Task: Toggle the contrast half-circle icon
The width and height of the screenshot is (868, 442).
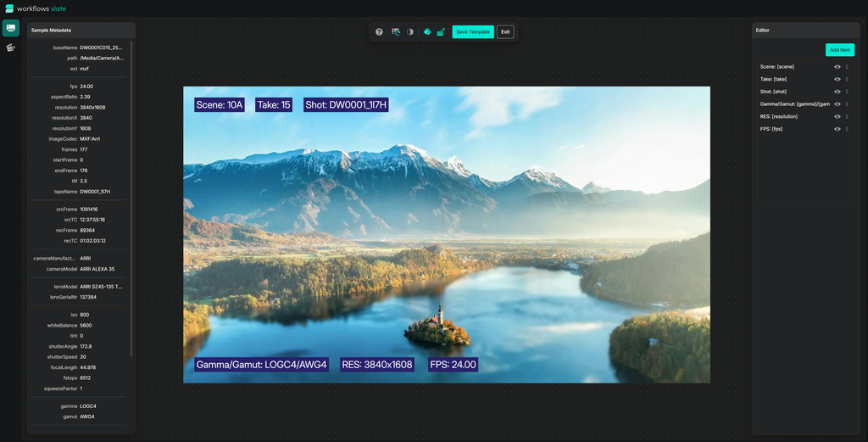Action: (410, 32)
